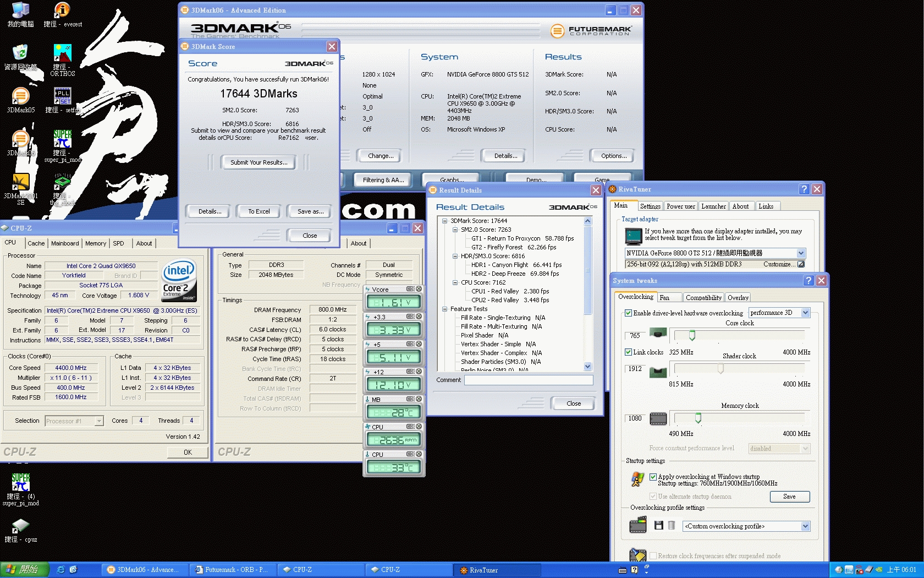
Task: Select GT1 - Return To Proxycon row
Action: click(522, 238)
